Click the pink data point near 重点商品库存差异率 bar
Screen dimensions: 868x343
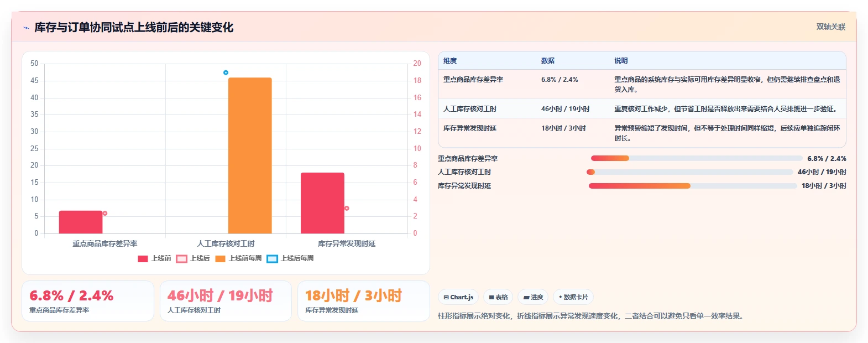(105, 213)
